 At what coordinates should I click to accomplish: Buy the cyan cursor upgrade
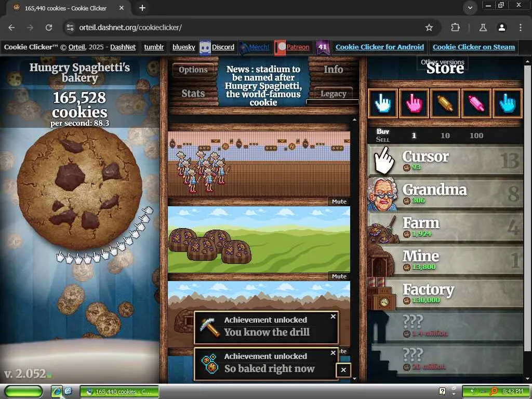click(x=508, y=103)
